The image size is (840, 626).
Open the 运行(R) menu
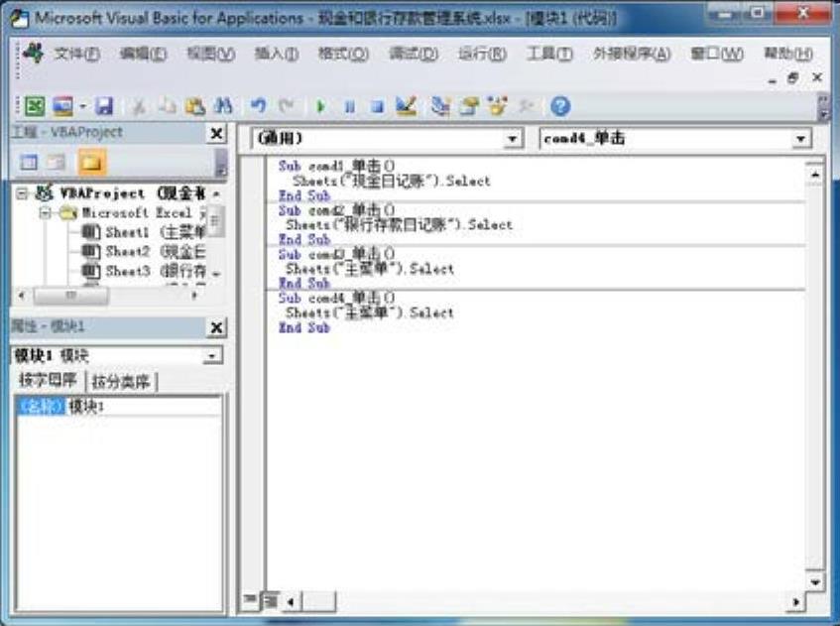482,54
